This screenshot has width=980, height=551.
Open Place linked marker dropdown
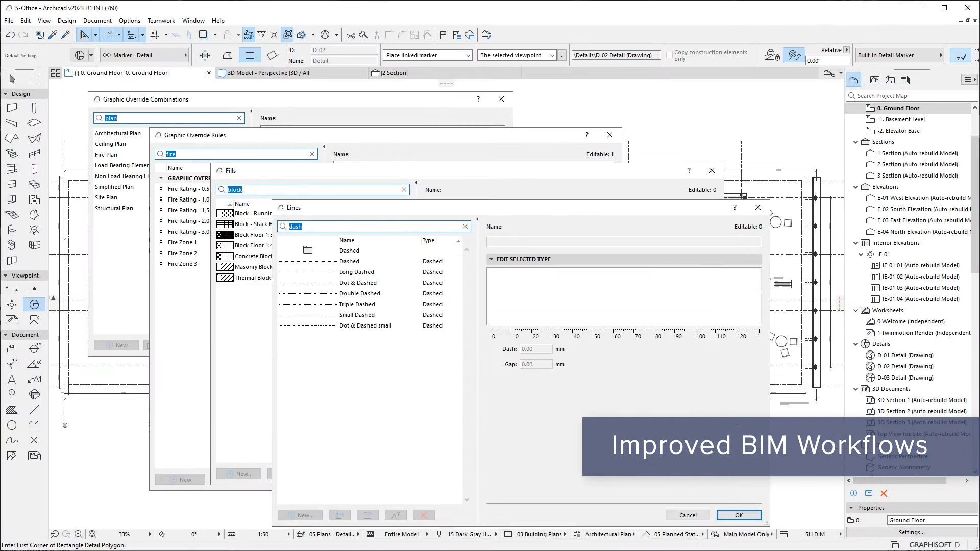[428, 55]
